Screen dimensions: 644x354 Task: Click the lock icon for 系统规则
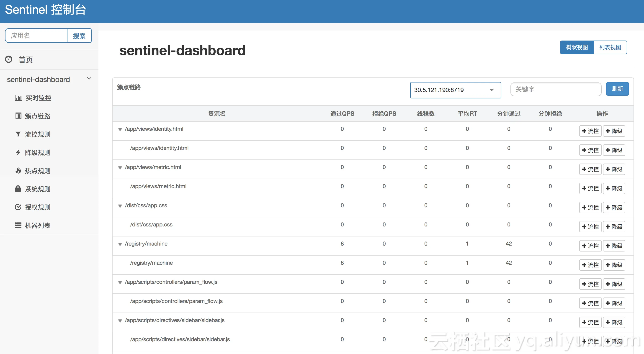18,189
